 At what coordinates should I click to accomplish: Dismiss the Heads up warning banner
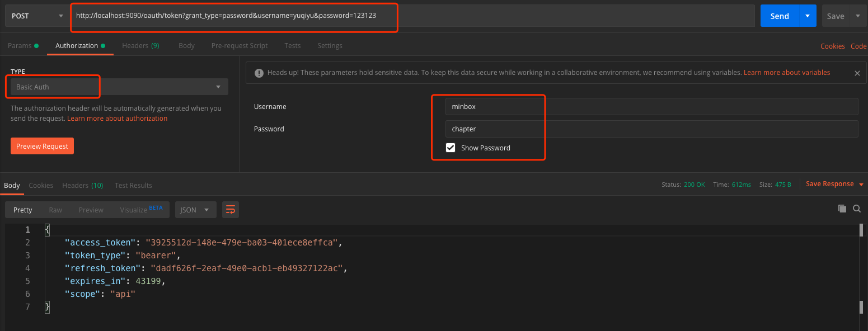tap(857, 73)
